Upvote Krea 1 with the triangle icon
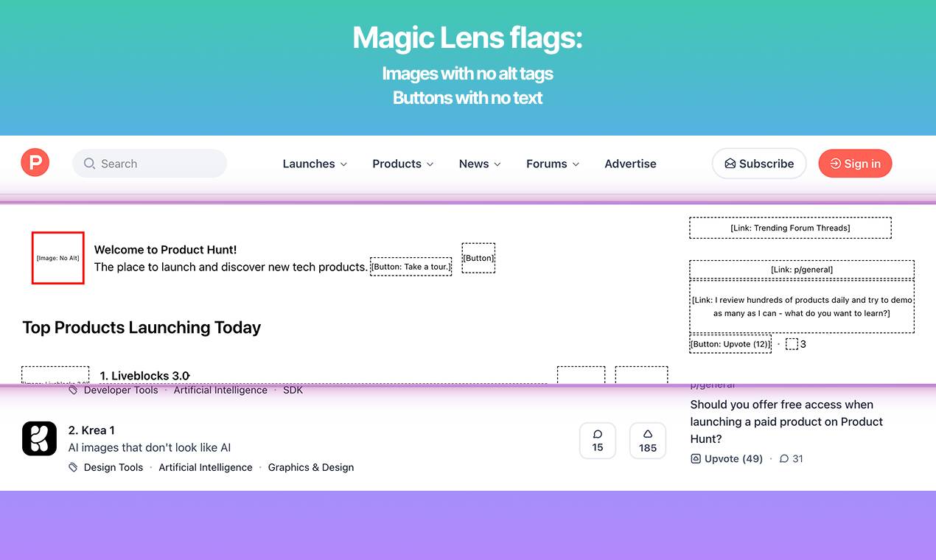Viewport: 936px width, 560px height. [x=648, y=435]
